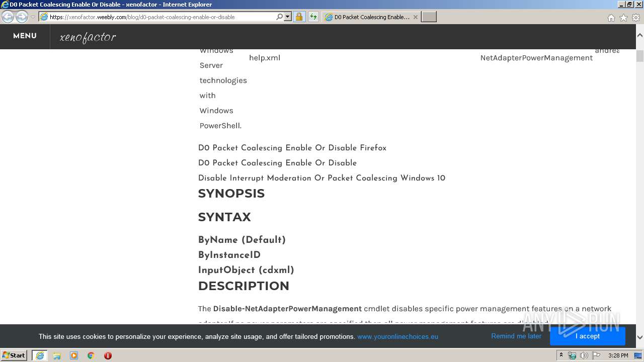Image resolution: width=644 pixels, height=362 pixels.
Task: Open the Tools gear icon
Action: point(636,18)
